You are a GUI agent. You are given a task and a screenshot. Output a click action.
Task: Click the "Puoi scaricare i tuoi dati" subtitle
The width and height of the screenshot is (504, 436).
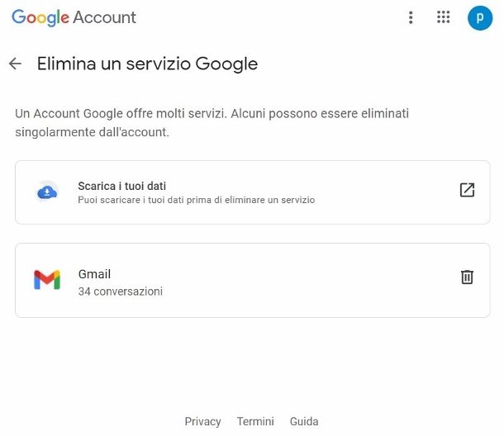(196, 200)
